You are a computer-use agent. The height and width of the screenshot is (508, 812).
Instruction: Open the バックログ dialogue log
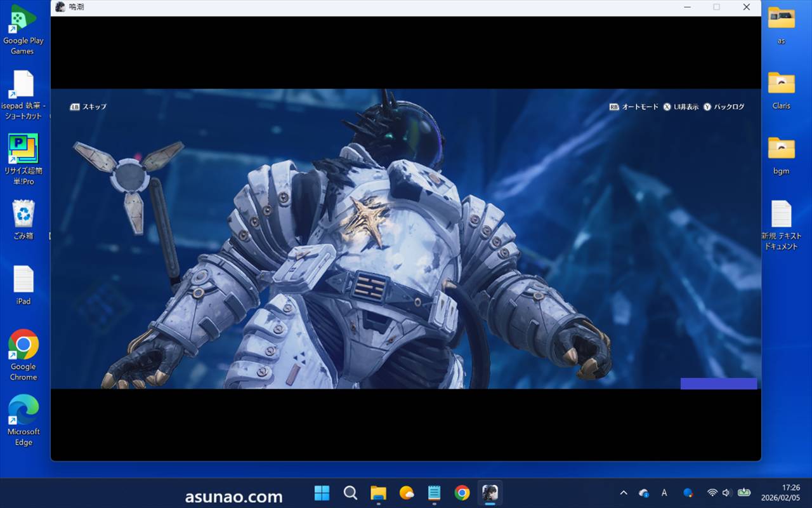(x=724, y=107)
